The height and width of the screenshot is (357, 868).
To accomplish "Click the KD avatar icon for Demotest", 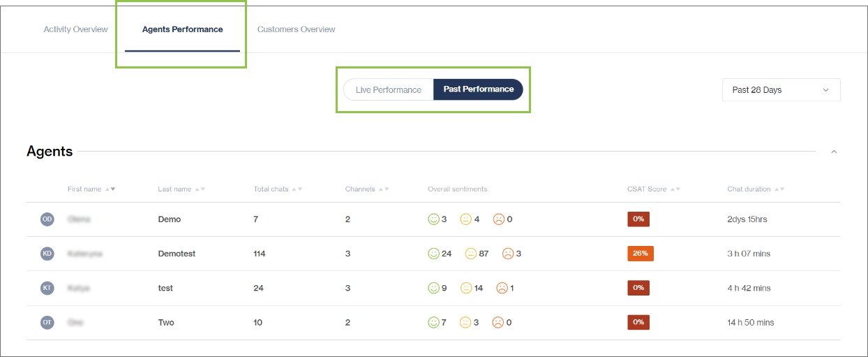I will pos(47,254).
